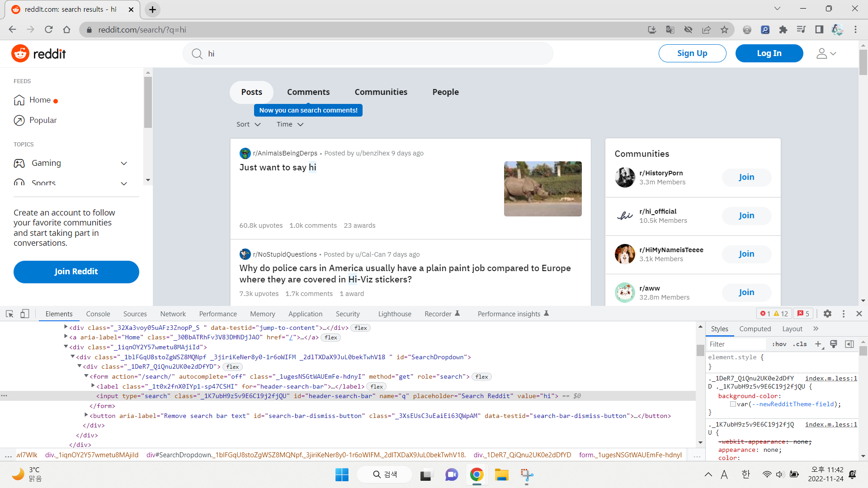Join the r/HistoryPorn community
The height and width of the screenshot is (488, 868).
coord(746,177)
